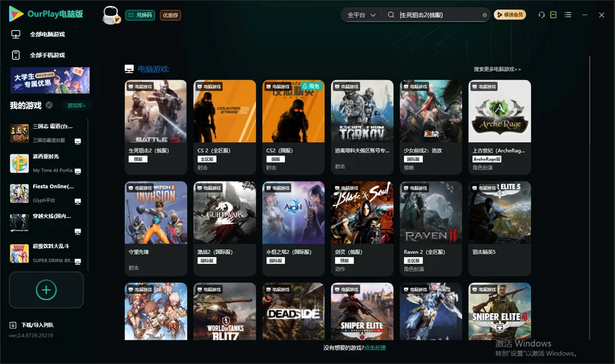The width and height of the screenshot is (615, 364).
Task: Open Fiesta Online in my games list
Action: tap(47, 193)
